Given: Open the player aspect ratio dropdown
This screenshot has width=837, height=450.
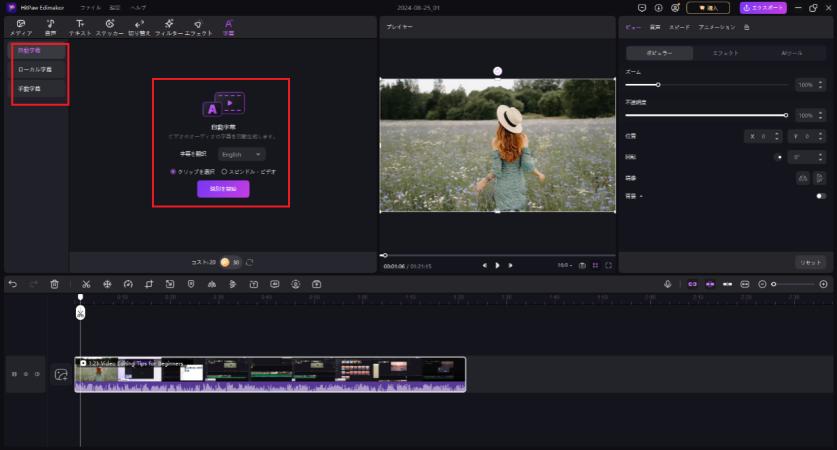Looking at the screenshot, I should click(564, 265).
